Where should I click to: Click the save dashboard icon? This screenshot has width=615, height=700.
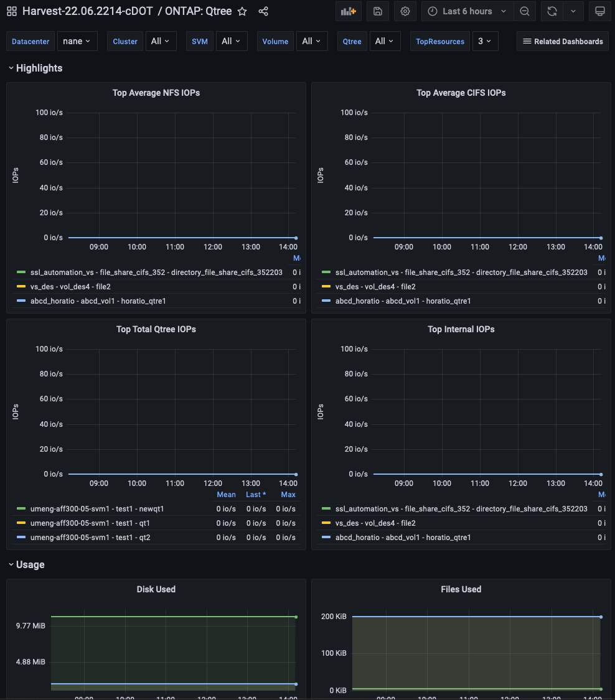(377, 11)
